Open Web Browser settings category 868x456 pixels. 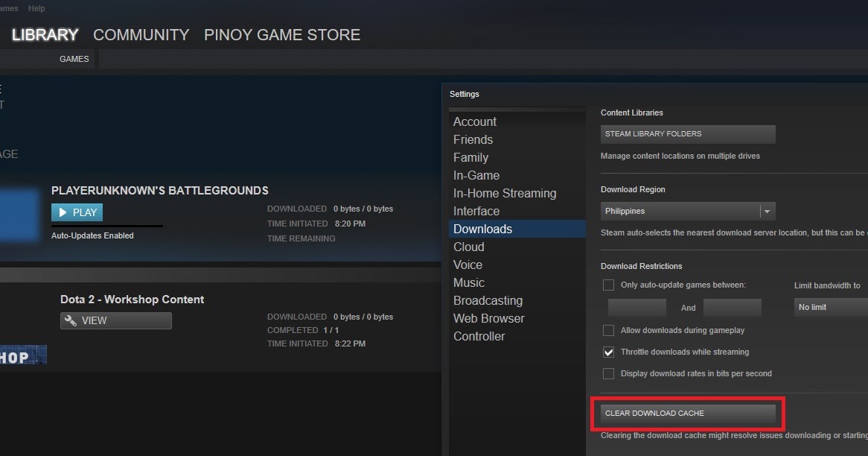pyautogui.click(x=517, y=319)
